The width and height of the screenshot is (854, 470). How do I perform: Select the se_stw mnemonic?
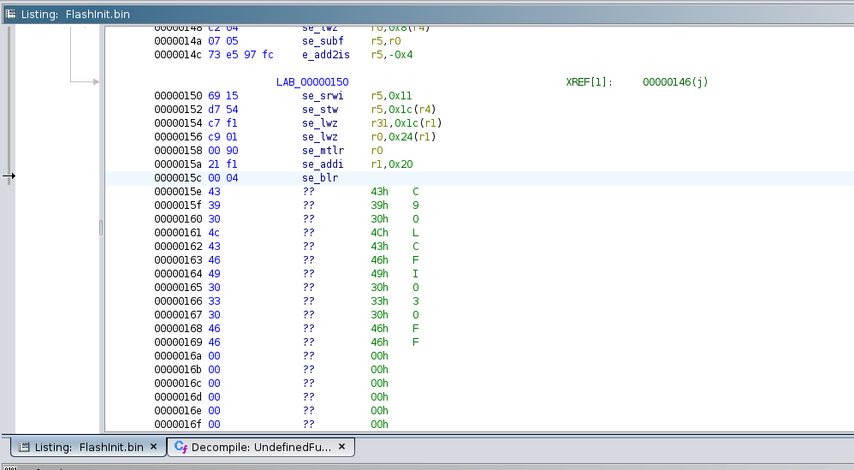coord(320,109)
